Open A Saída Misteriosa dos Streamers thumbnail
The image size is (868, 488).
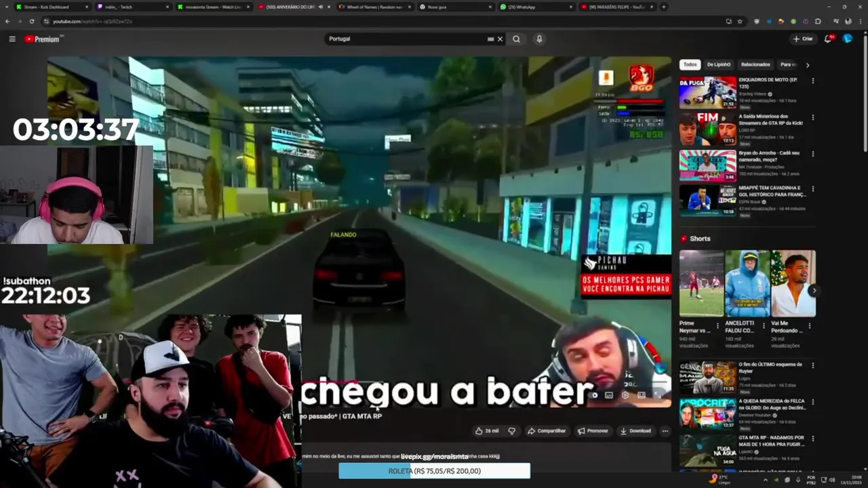coord(708,129)
